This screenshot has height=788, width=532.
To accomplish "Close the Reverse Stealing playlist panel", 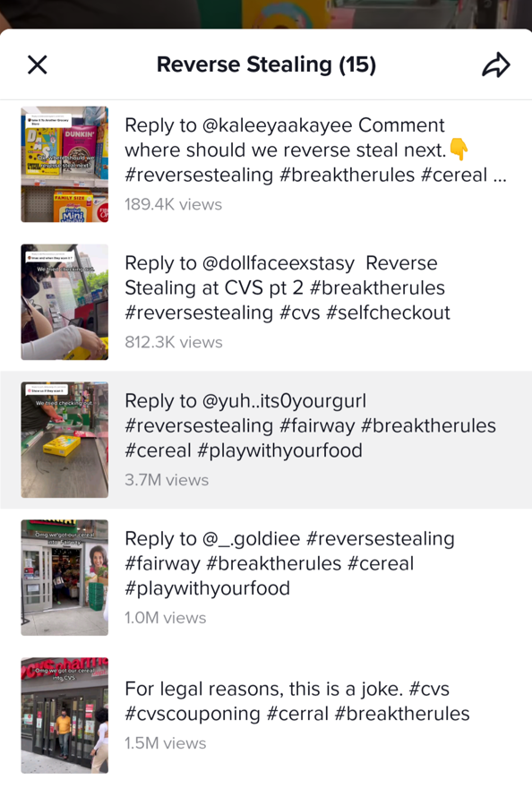I will [38, 64].
